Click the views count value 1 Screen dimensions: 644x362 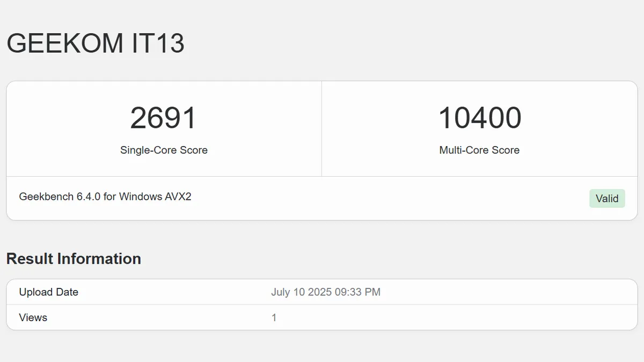(274, 317)
